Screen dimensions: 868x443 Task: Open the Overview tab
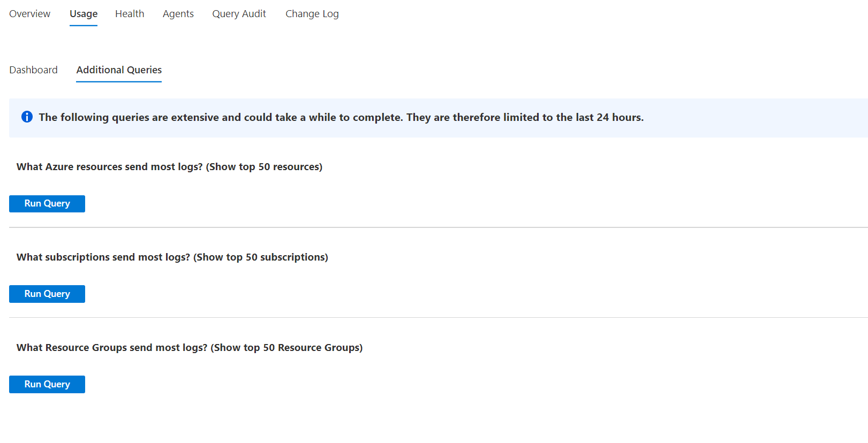point(30,14)
